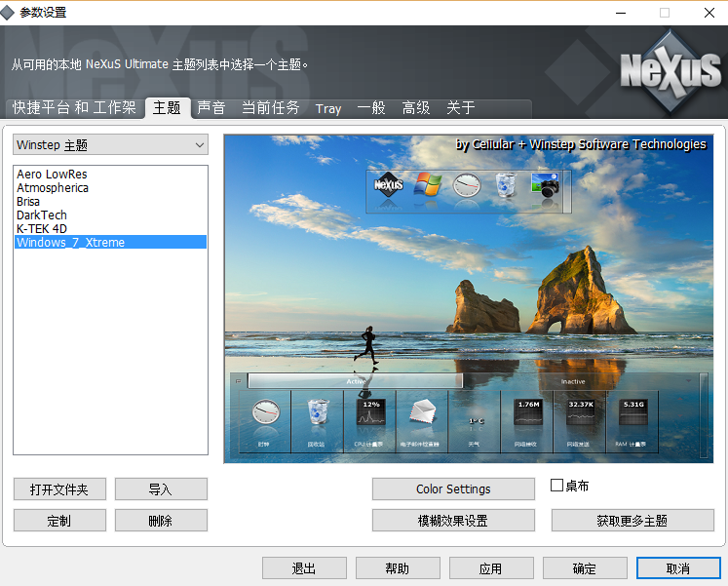Pick the DarkTech theme
The height and width of the screenshot is (586, 728).
pyautogui.click(x=110, y=215)
